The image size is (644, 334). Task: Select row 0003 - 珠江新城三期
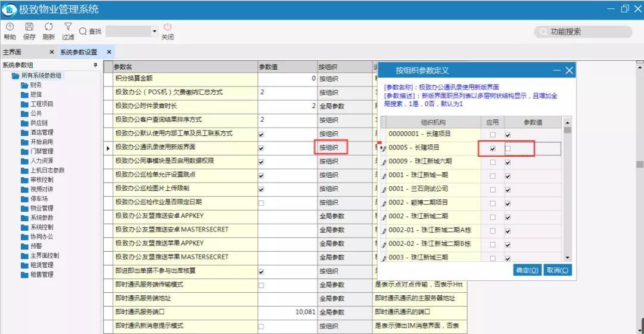pyautogui.click(x=434, y=258)
